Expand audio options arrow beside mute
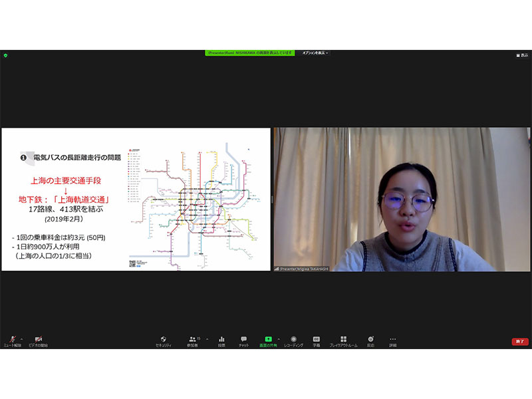This screenshot has height=399, width=532. pyautogui.click(x=22, y=337)
